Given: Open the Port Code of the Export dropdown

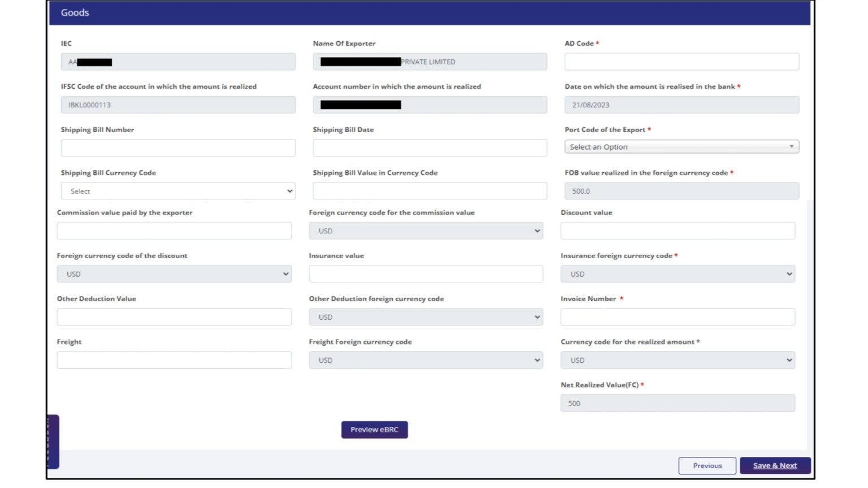Looking at the screenshot, I should tap(681, 146).
